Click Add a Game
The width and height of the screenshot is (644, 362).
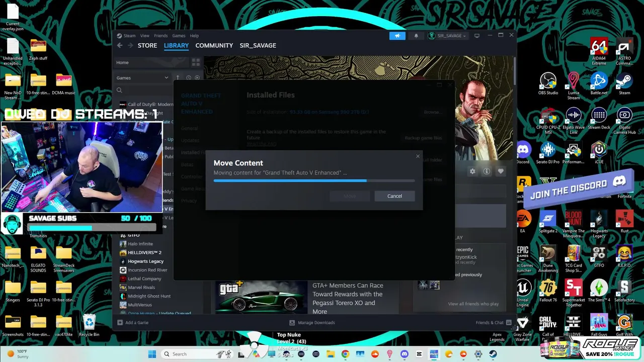133,323
